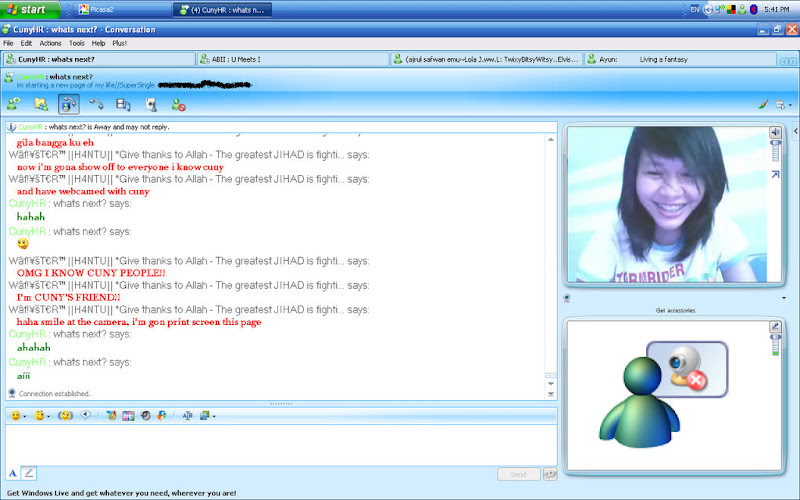Switch to the (a)rul safwan conversation tab
The width and height of the screenshot is (800, 500).
[x=486, y=59]
